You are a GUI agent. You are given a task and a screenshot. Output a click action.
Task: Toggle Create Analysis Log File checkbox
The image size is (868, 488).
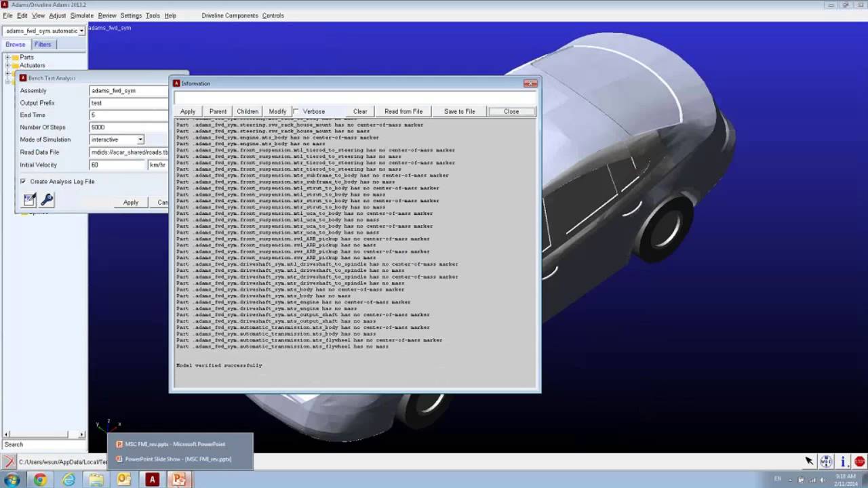[23, 182]
